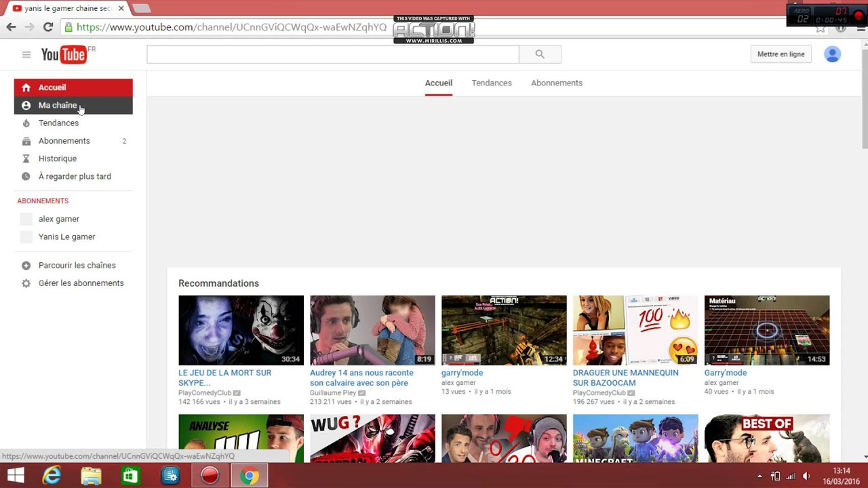Open Parcourir les chaînes
The image size is (868, 488).
coord(73,266)
